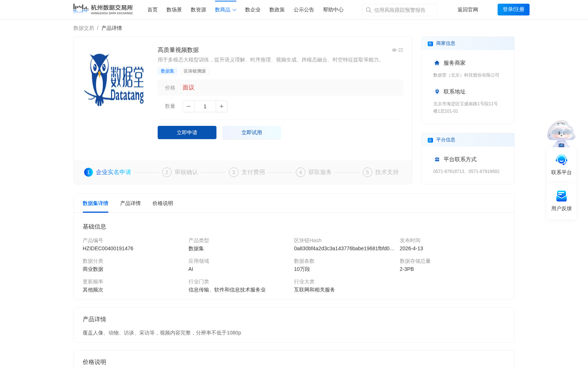Click the 平台信息 header icon
Viewport: 588px width, 368px height.
pos(430,140)
